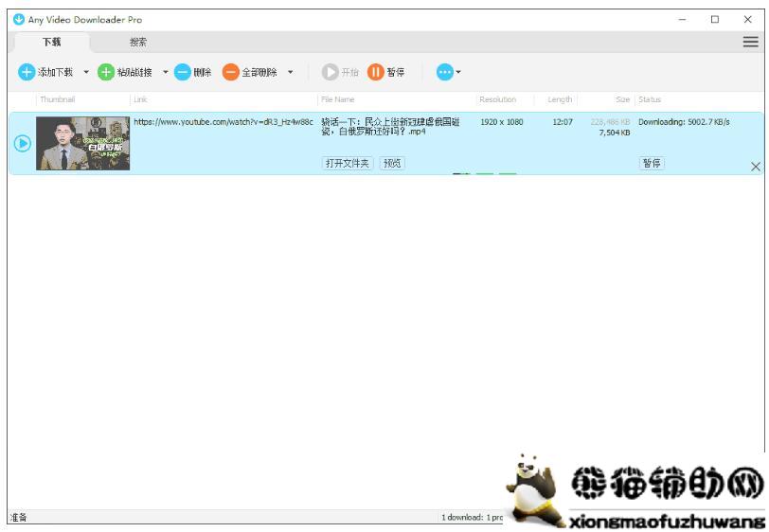Switch to the 搜索 (search) tab

pyautogui.click(x=138, y=42)
